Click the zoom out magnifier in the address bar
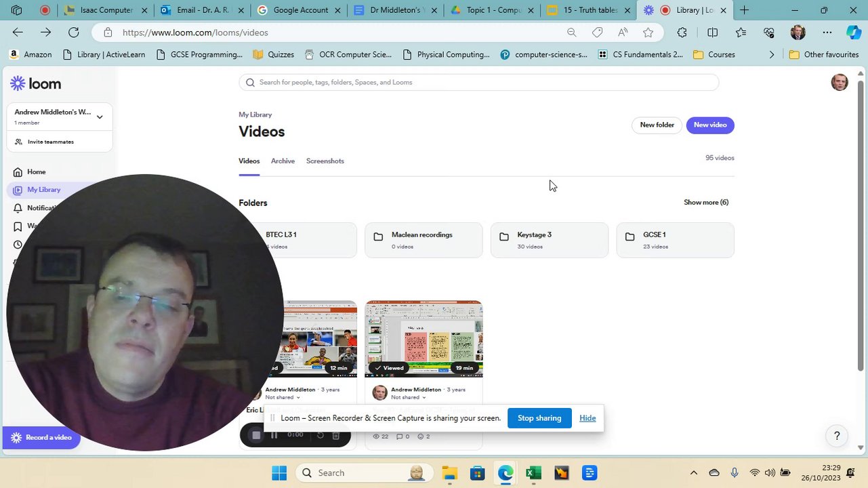This screenshot has height=488, width=868. coord(571,33)
